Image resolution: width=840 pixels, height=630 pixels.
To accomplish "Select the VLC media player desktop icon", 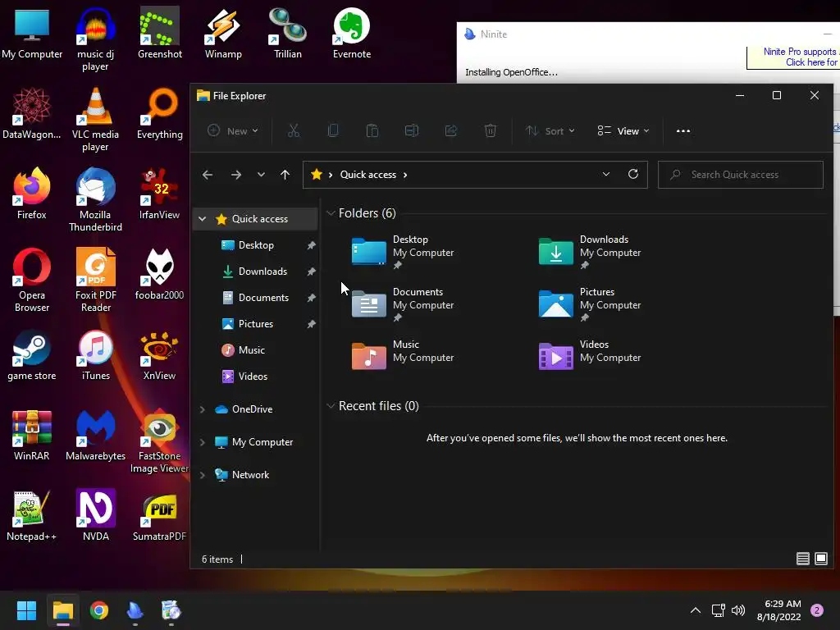I will click(95, 120).
